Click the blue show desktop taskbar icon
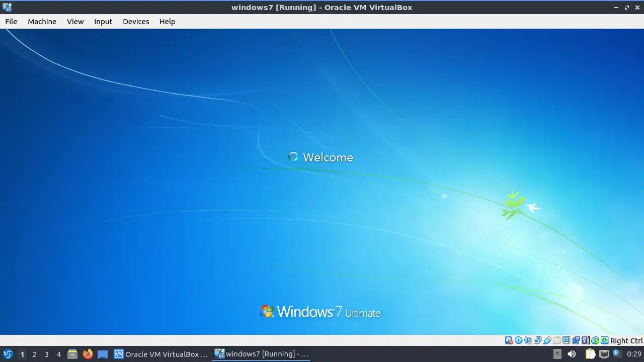Screen dimensions: 644x362 pyautogui.click(x=103, y=354)
